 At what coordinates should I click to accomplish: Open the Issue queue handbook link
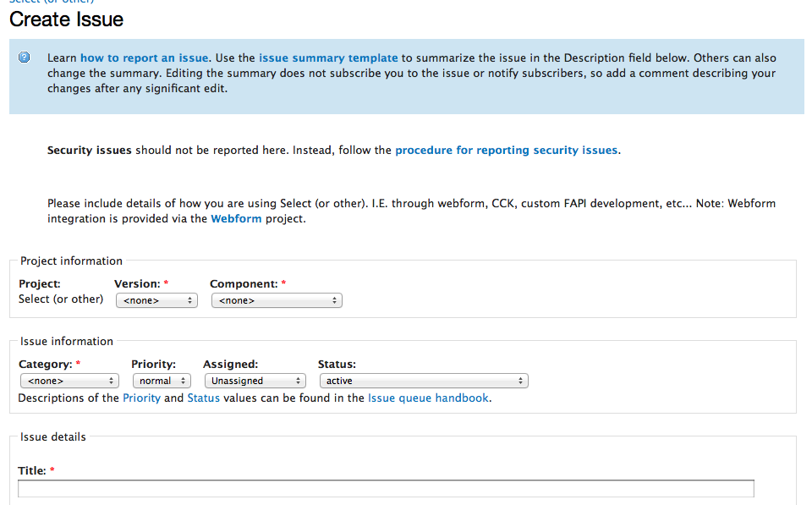click(x=428, y=398)
